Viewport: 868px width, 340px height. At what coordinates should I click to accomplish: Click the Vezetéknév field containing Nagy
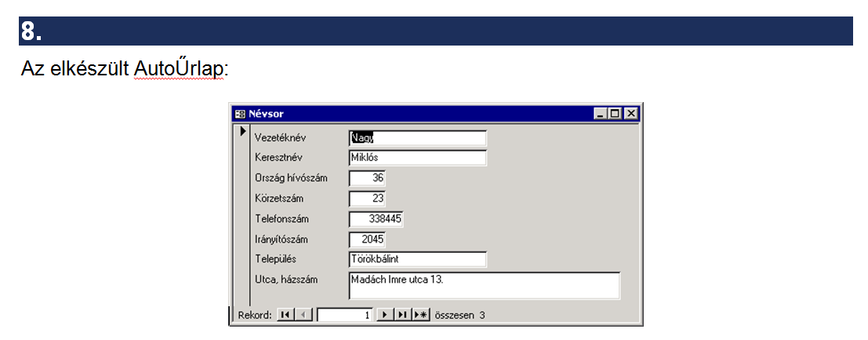(417, 138)
